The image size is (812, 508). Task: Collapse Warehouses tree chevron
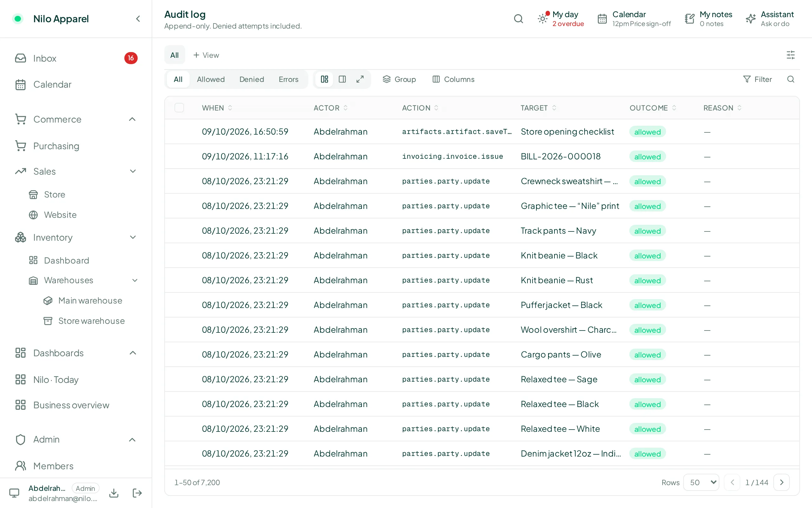[135, 280]
